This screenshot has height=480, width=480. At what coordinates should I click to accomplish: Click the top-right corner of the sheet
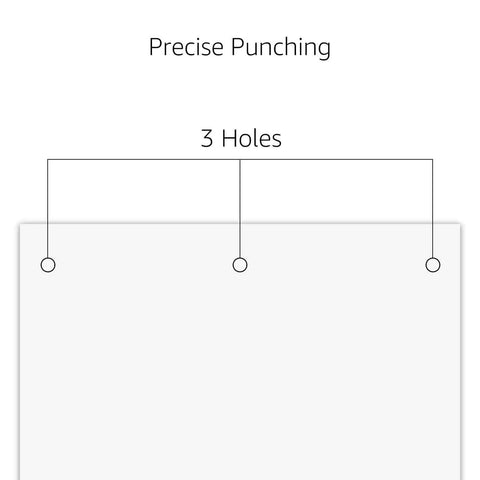pyautogui.click(x=460, y=224)
